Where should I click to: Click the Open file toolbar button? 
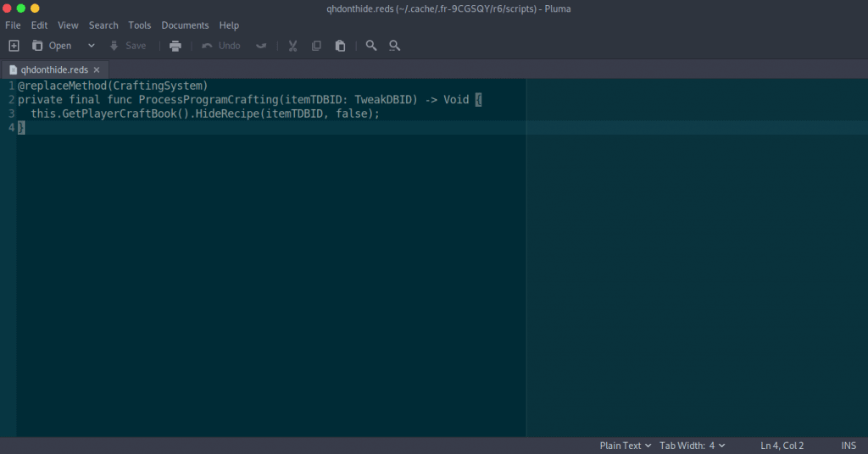point(52,46)
